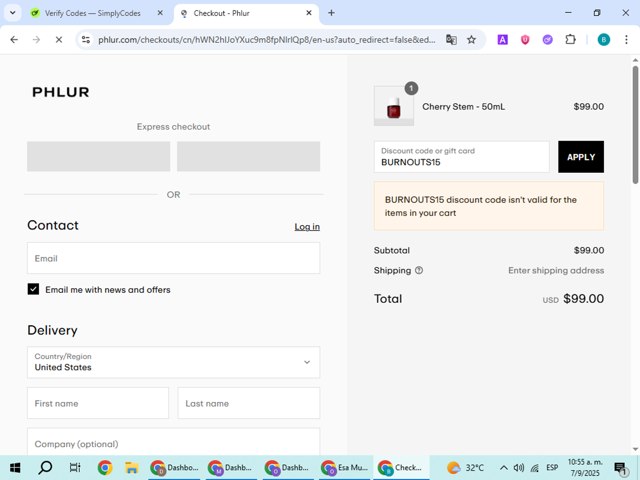Click the weather 32°C widget
The image size is (640, 480).
click(x=465, y=468)
